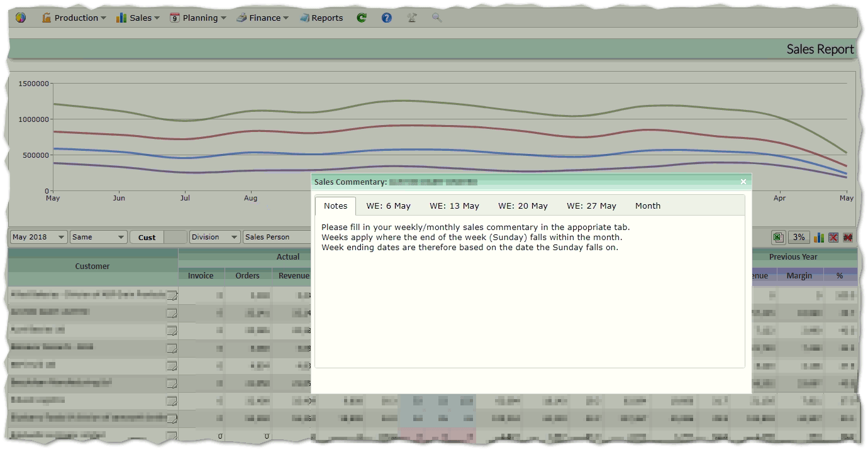The width and height of the screenshot is (868, 450).
Task: Close the Sales Commentary dialog
Action: (x=743, y=182)
